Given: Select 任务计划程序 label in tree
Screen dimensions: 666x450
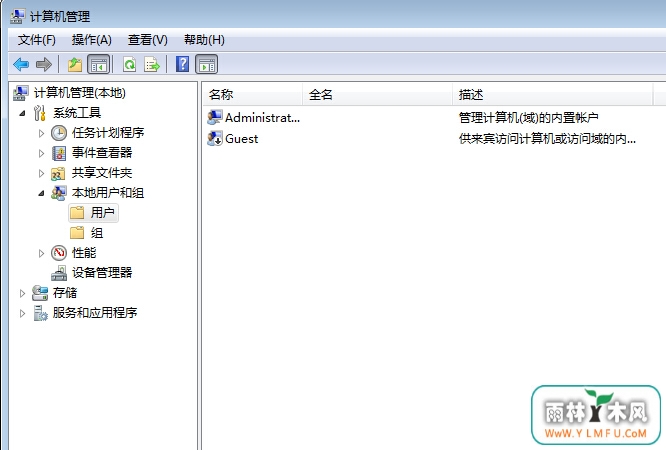Looking at the screenshot, I should coord(108,133).
